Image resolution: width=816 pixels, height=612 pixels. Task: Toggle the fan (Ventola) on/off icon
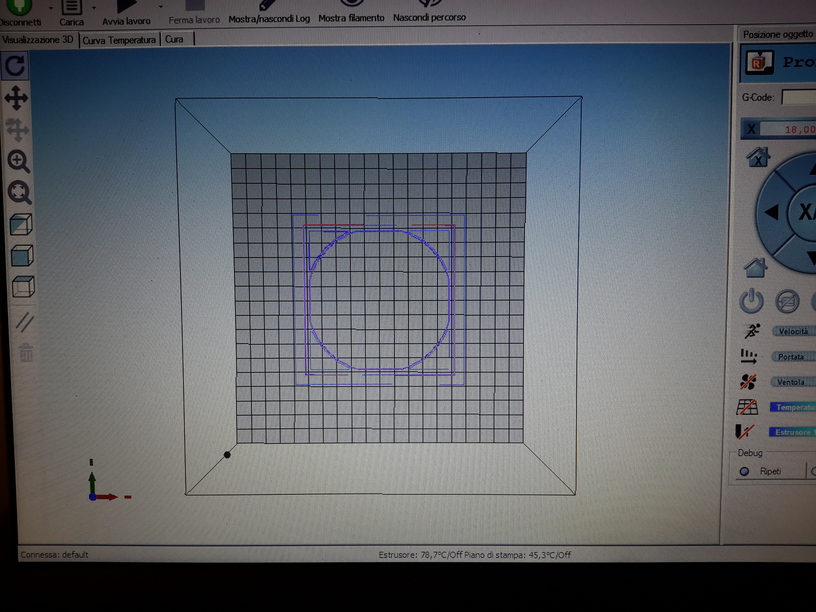point(749,381)
